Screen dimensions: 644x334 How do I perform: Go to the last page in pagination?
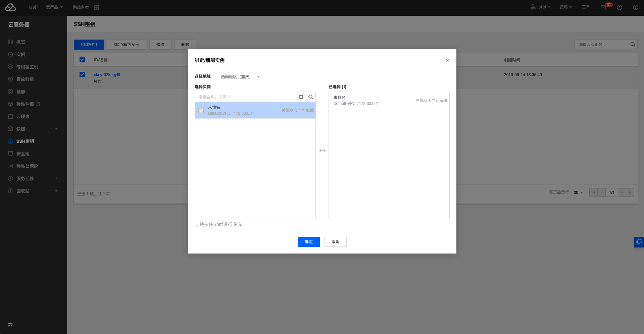pyautogui.click(x=630, y=192)
